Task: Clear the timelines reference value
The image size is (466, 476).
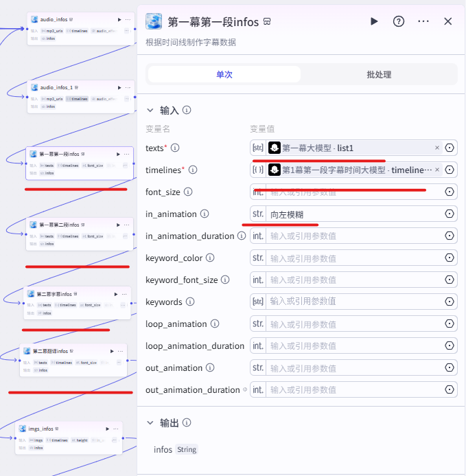Action: coord(437,170)
